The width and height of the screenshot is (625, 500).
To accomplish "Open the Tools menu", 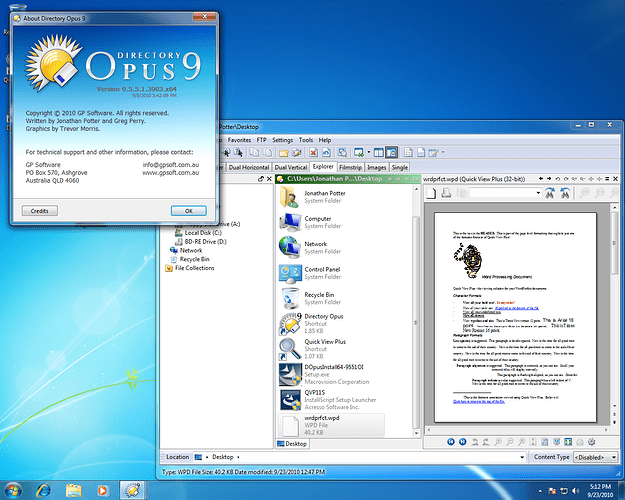I will tap(306, 140).
